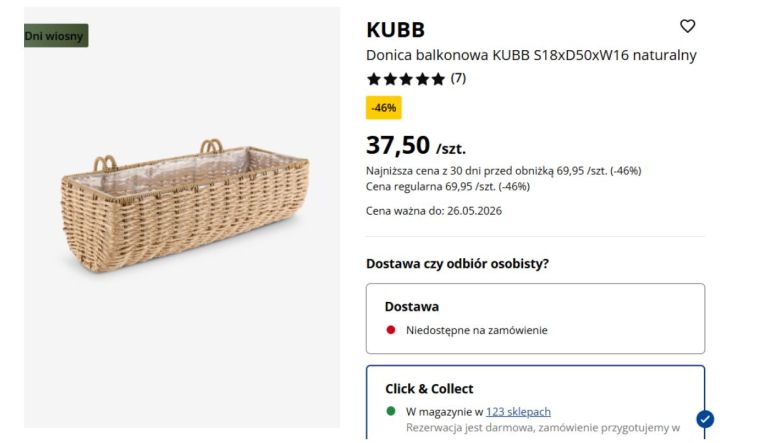Image resolution: width=759 pixels, height=443 pixels.
Task: Click the Niedostępne na zamówienie label
Action: pos(477,330)
